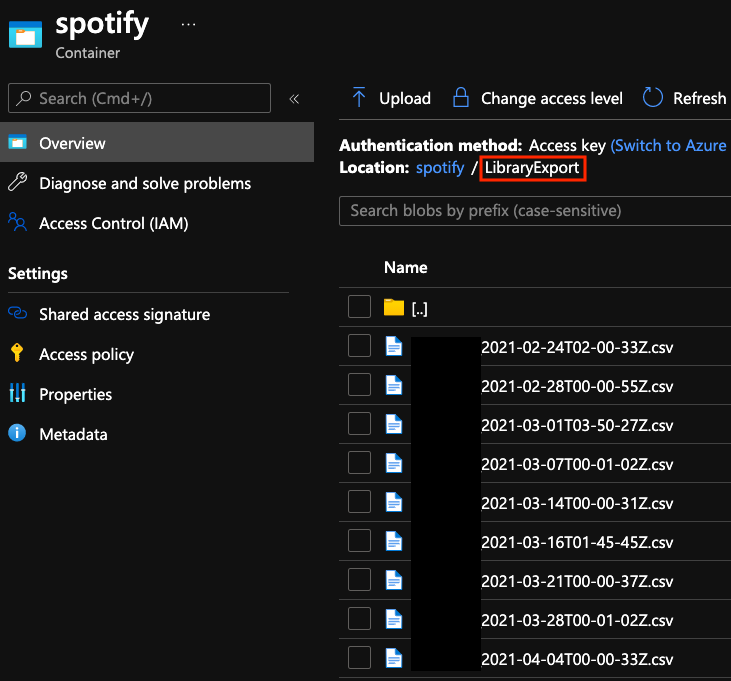
Task: Open blob named 2021-03-16T01-45-45Z.csv
Action: click(577, 543)
